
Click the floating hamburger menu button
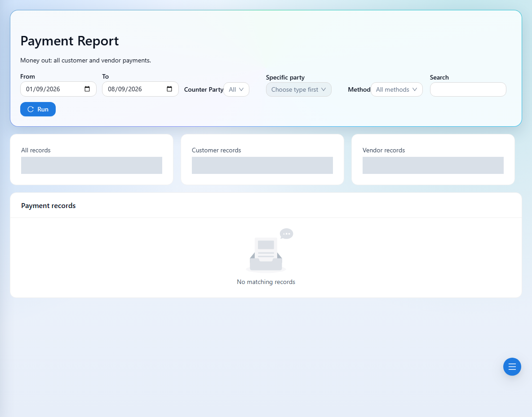pos(512,367)
